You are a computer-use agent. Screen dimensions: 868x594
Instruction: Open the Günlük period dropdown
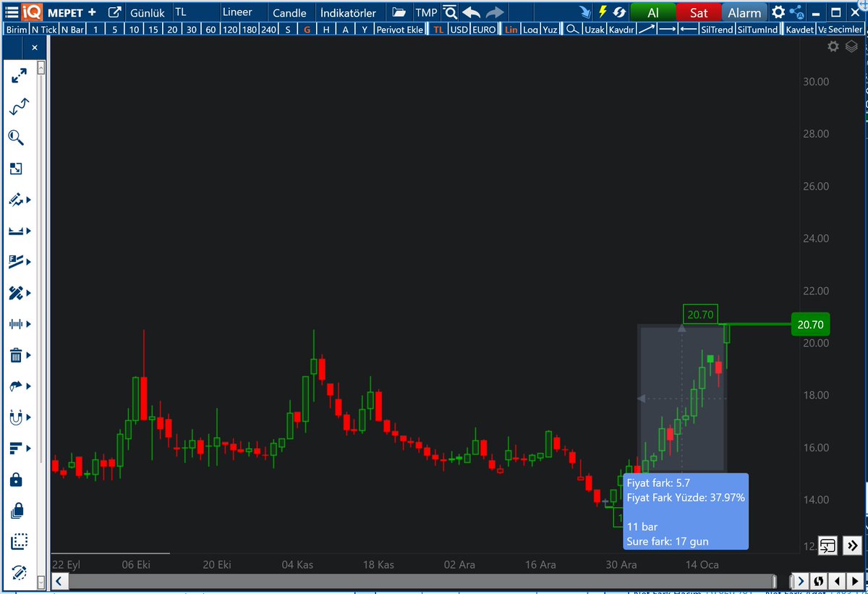coord(148,12)
